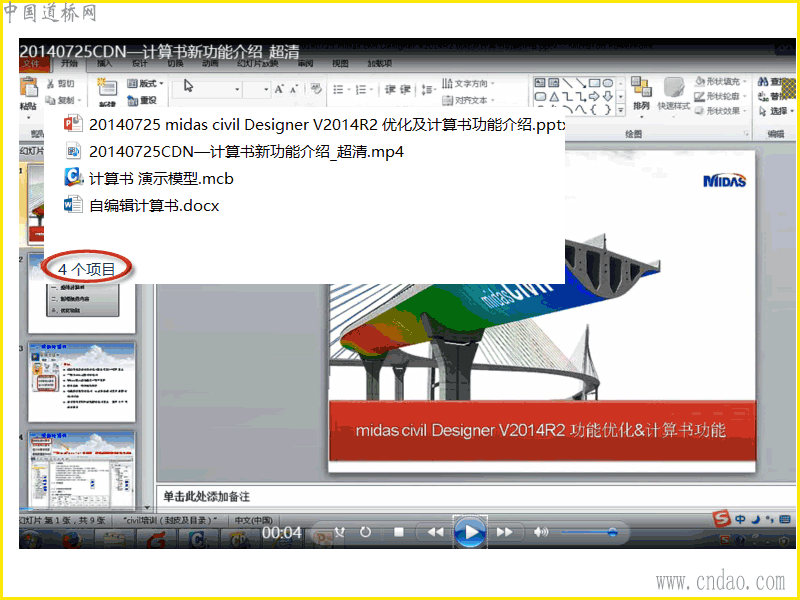
Task: Click the Windows Start button in taskbar
Action: 32,539
